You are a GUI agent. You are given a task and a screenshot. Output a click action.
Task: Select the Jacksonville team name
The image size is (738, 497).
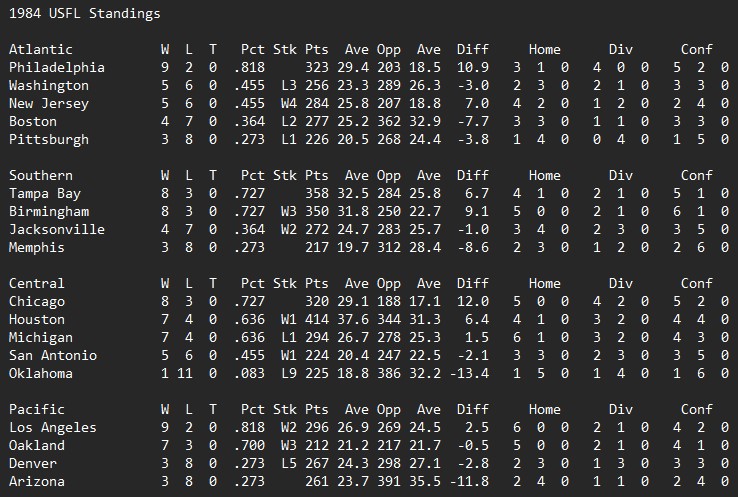click(x=56, y=230)
